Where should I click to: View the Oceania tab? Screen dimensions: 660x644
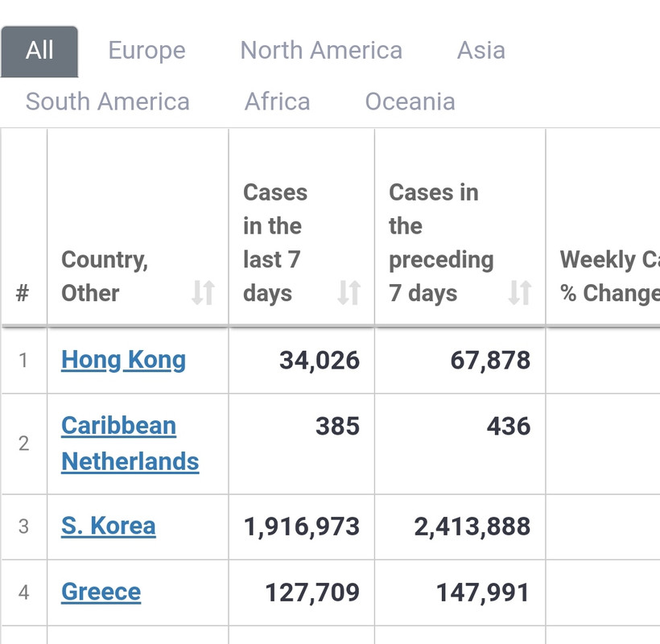(x=410, y=102)
